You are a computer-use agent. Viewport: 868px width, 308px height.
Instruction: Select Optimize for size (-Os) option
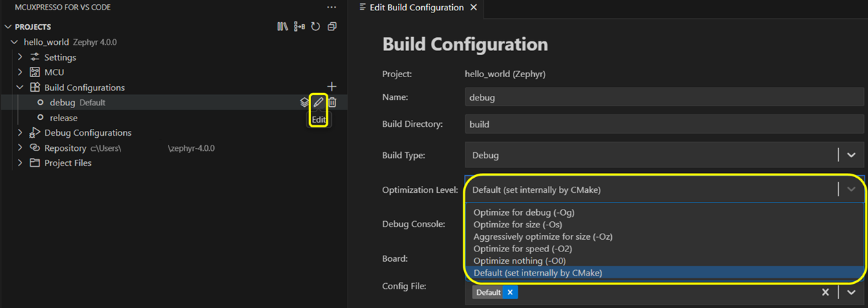(x=664, y=225)
